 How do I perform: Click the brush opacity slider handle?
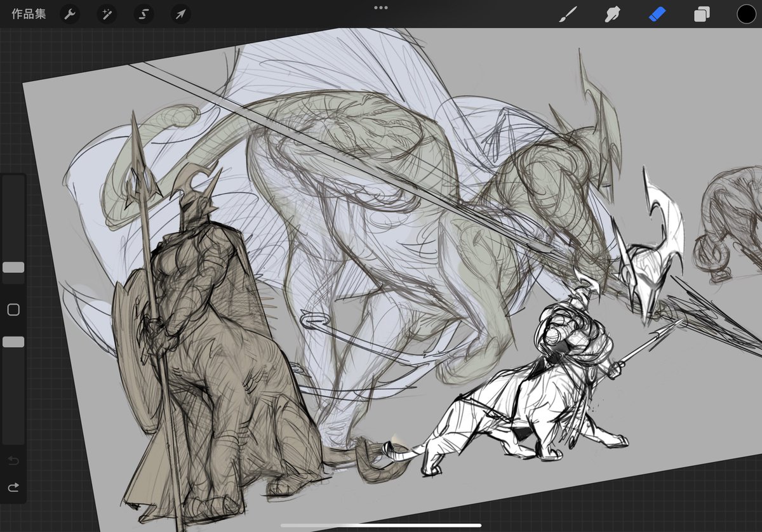coord(13,342)
